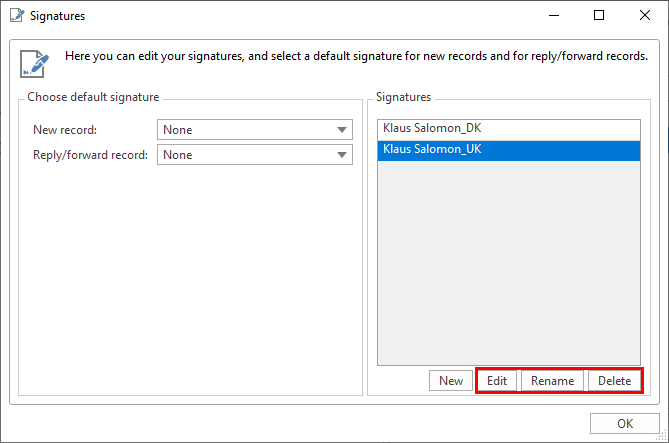This screenshot has height=443, width=669.
Task: Maximize the Signatures dialog window
Action: [598, 16]
